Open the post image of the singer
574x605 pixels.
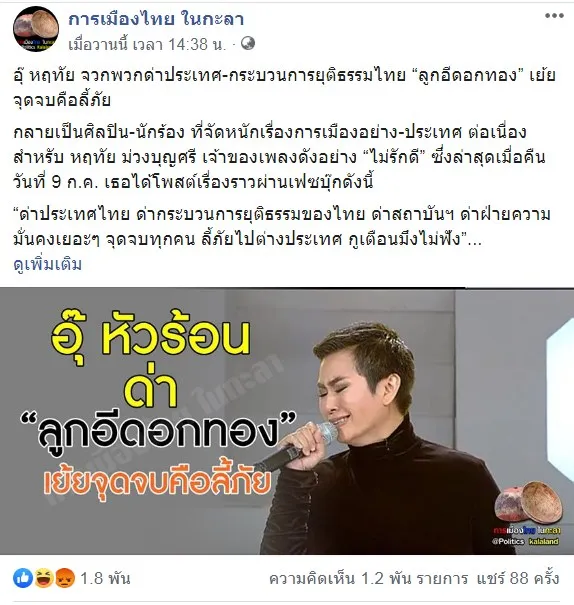click(287, 421)
